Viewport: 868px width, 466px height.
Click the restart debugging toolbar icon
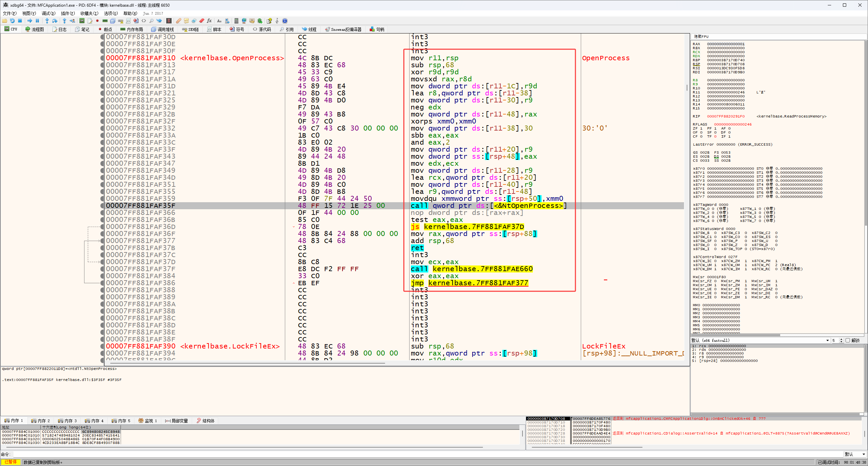click(x=12, y=21)
